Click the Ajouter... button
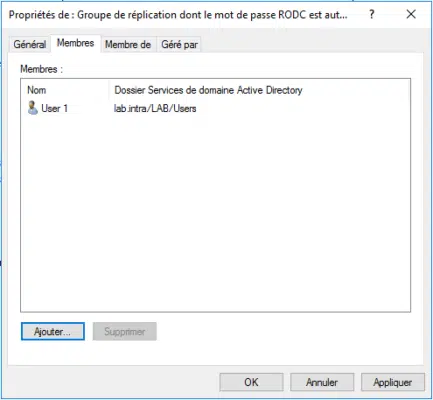Image resolution: width=433 pixels, height=400 pixels. (53, 331)
